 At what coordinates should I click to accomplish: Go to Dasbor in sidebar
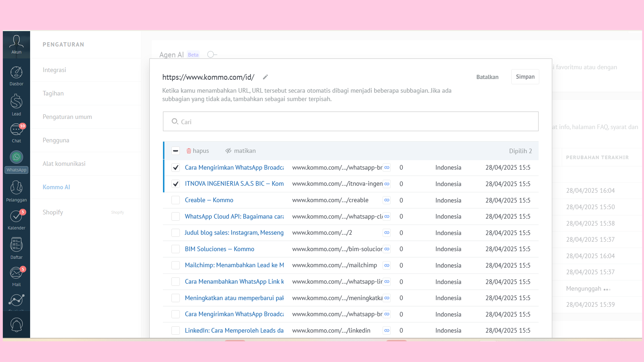16,76
